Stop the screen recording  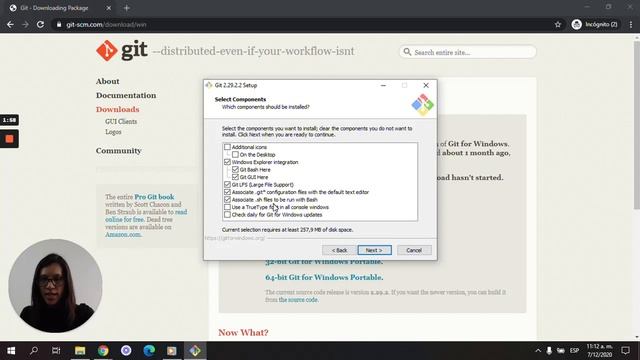tap(9, 139)
